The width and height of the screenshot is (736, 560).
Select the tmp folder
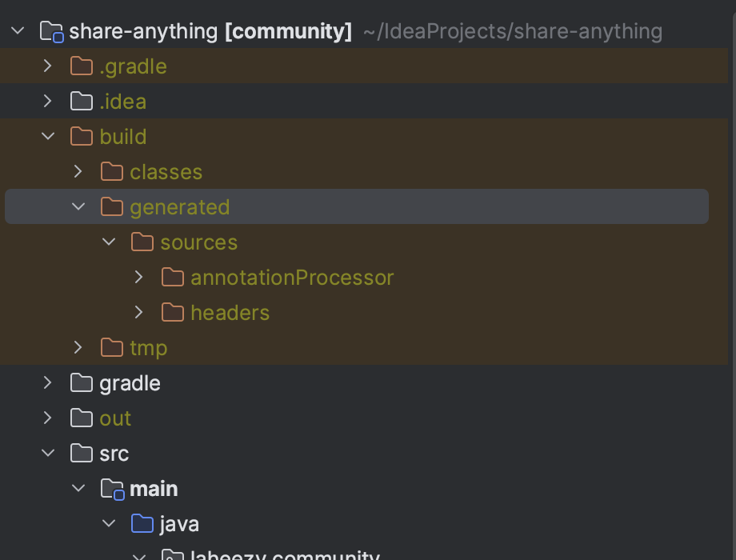pyautogui.click(x=148, y=348)
